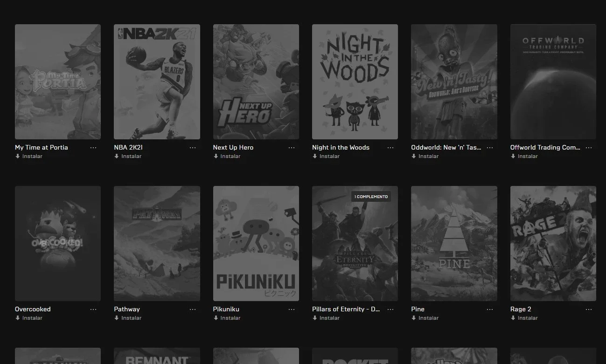Select the Pine cover thumbnail

tap(454, 243)
